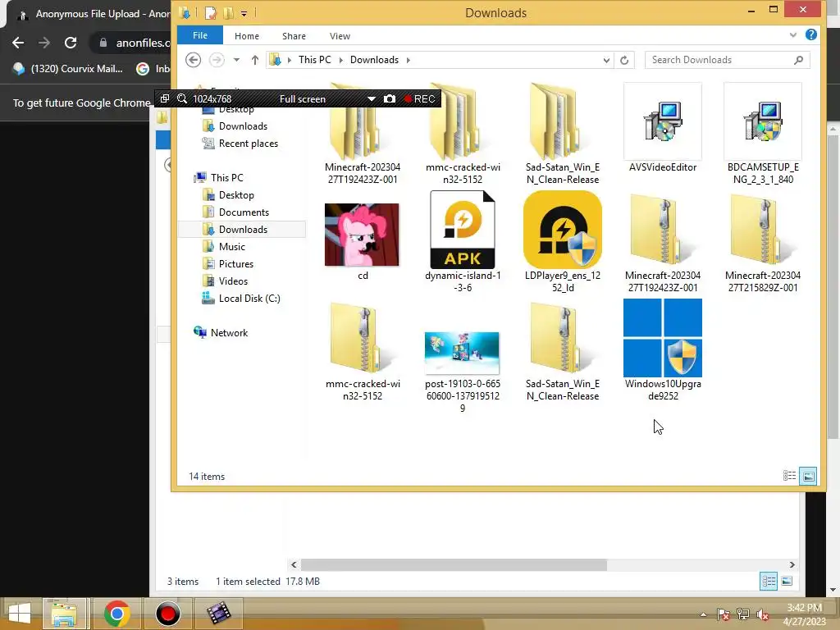
Task: Open Recent places in sidebar
Action: pos(248,143)
